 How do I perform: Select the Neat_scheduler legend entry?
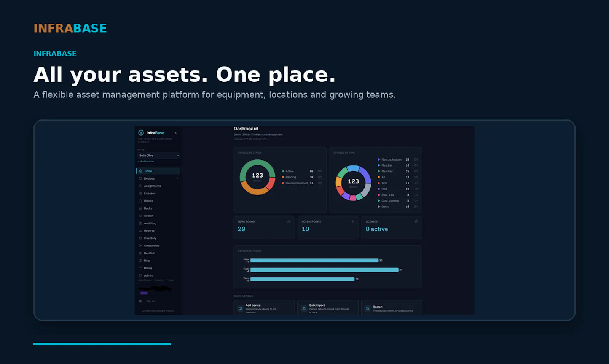pyautogui.click(x=398, y=160)
